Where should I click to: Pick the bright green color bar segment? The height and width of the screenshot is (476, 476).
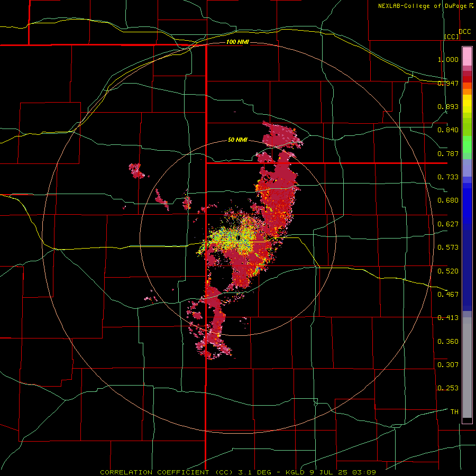click(467, 144)
